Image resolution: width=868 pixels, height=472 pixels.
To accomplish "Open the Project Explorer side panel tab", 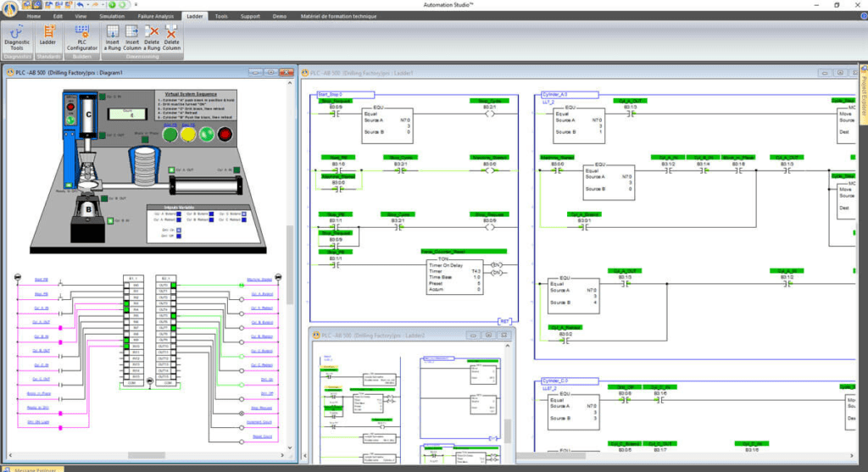I will 863,94.
